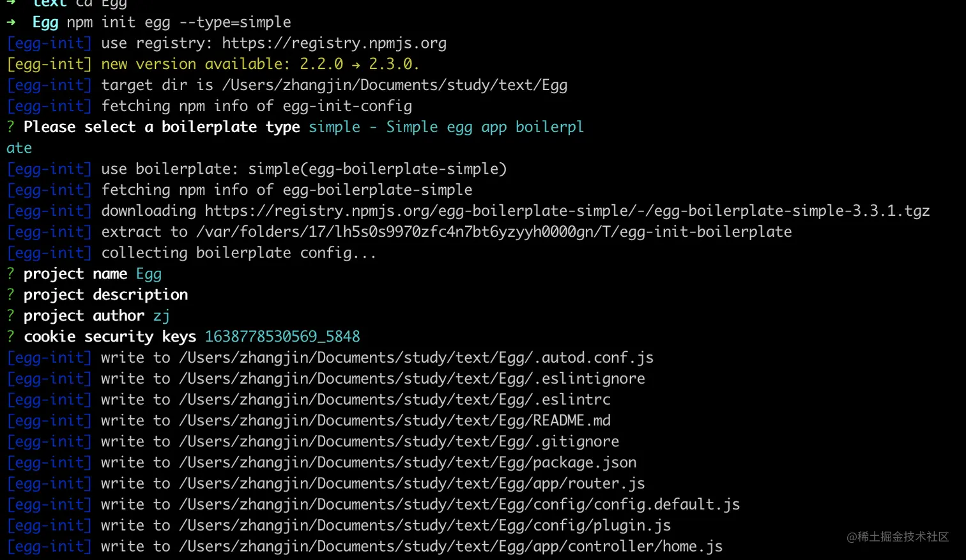Viewport: 966px width, 560px height.
Task: Click the .eslintignore file path
Action: tap(411, 379)
